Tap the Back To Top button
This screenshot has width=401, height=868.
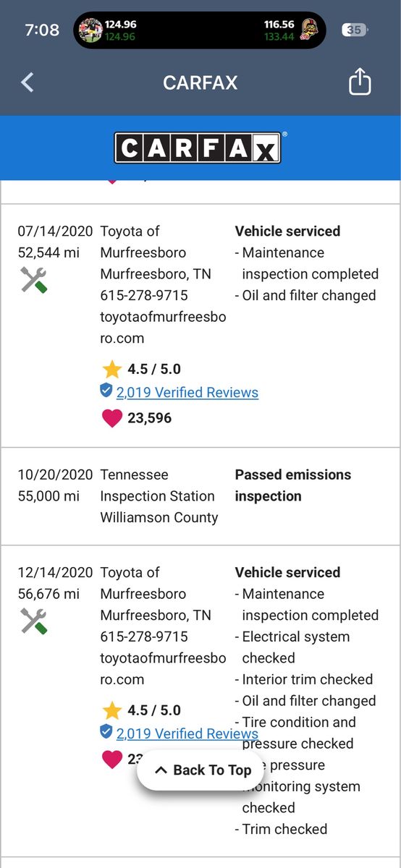click(x=203, y=770)
